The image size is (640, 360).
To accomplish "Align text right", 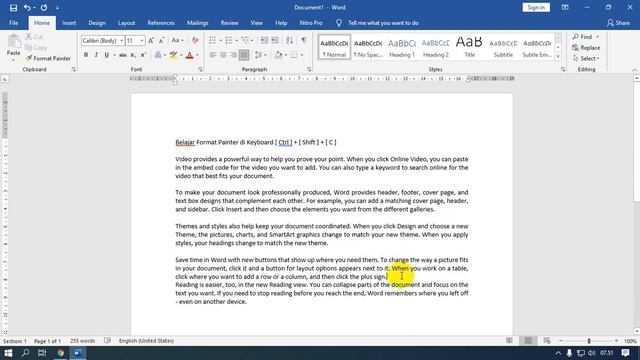I will 233,55.
